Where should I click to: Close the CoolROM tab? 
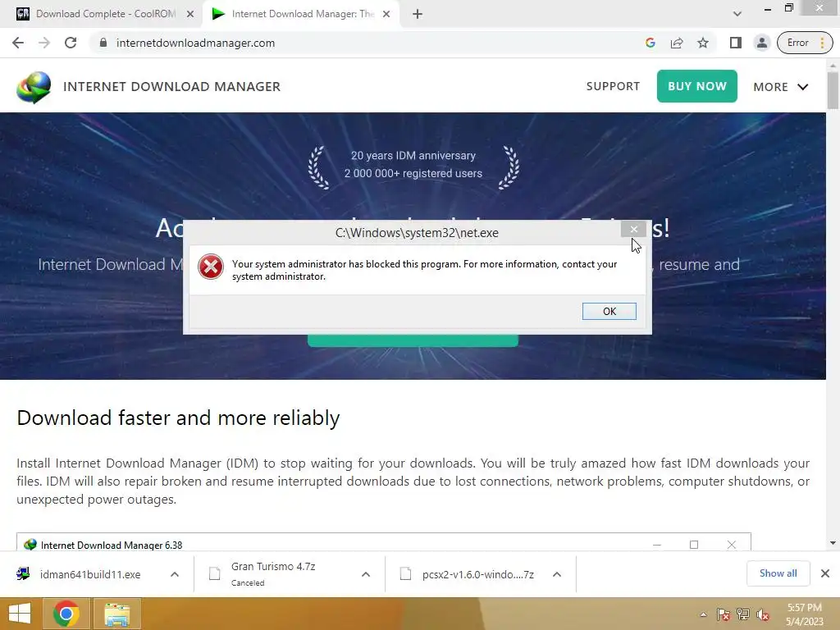pos(190,15)
